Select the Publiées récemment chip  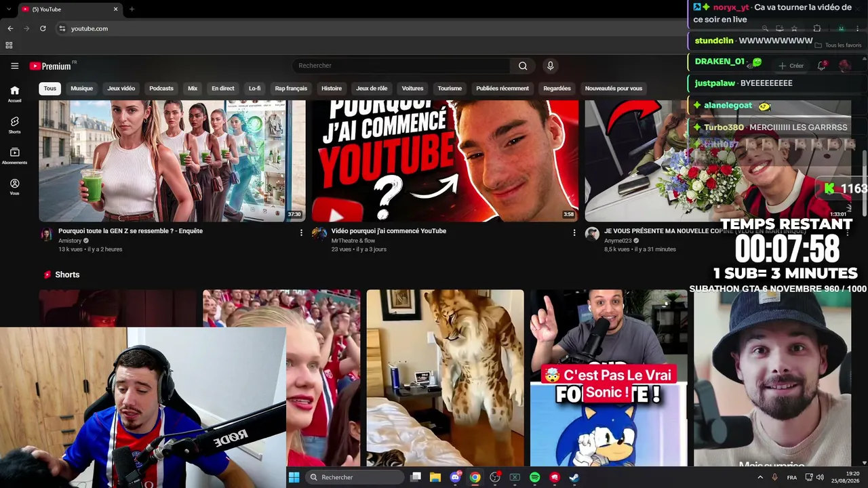[502, 88]
